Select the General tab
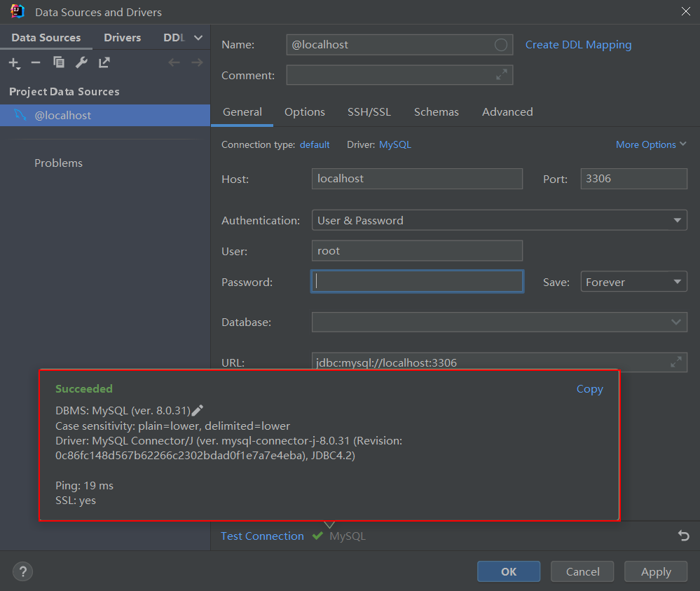700x591 pixels. coord(242,111)
